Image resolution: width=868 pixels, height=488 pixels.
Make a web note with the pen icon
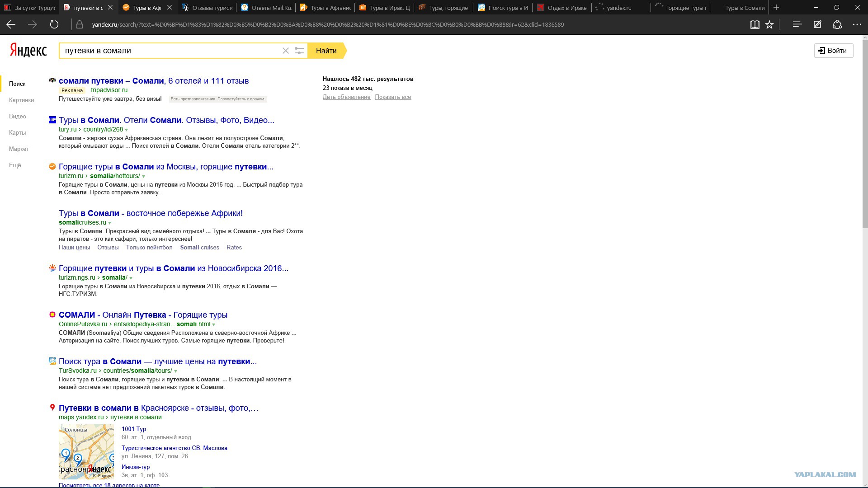(817, 25)
